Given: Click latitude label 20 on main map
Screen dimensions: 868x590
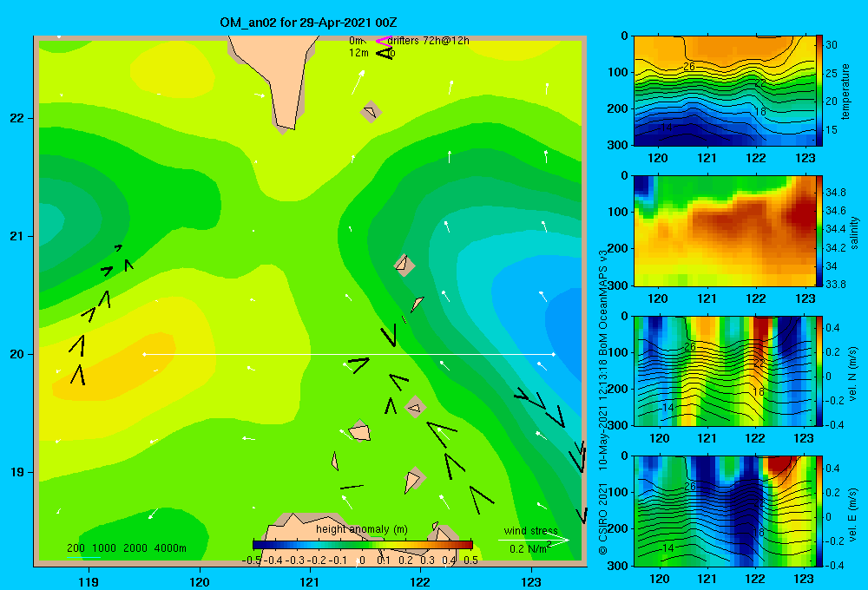Looking at the screenshot, I should 17,354.
